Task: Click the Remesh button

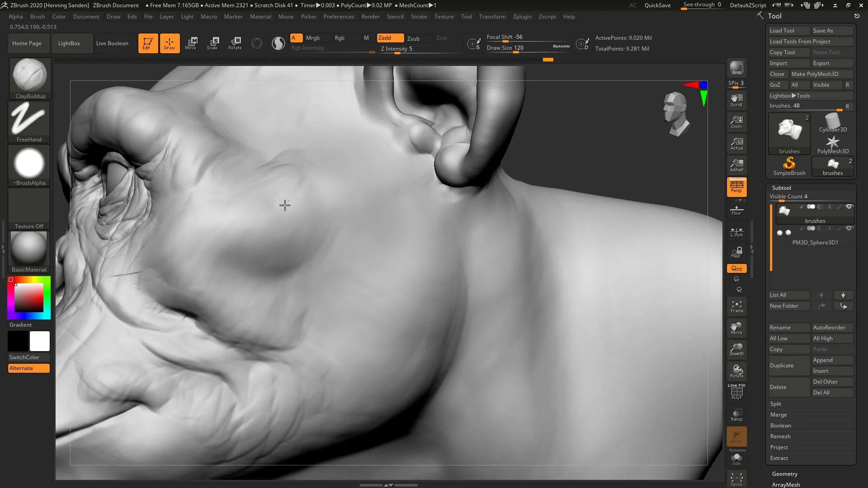Action: [x=780, y=436]
